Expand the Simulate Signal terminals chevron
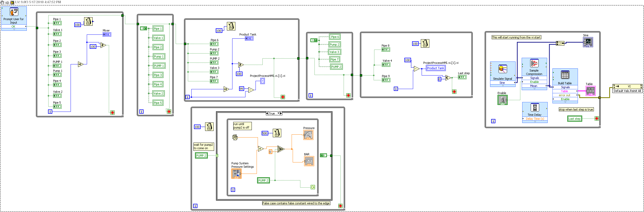The image size is (644, 212). pos(503,86)
